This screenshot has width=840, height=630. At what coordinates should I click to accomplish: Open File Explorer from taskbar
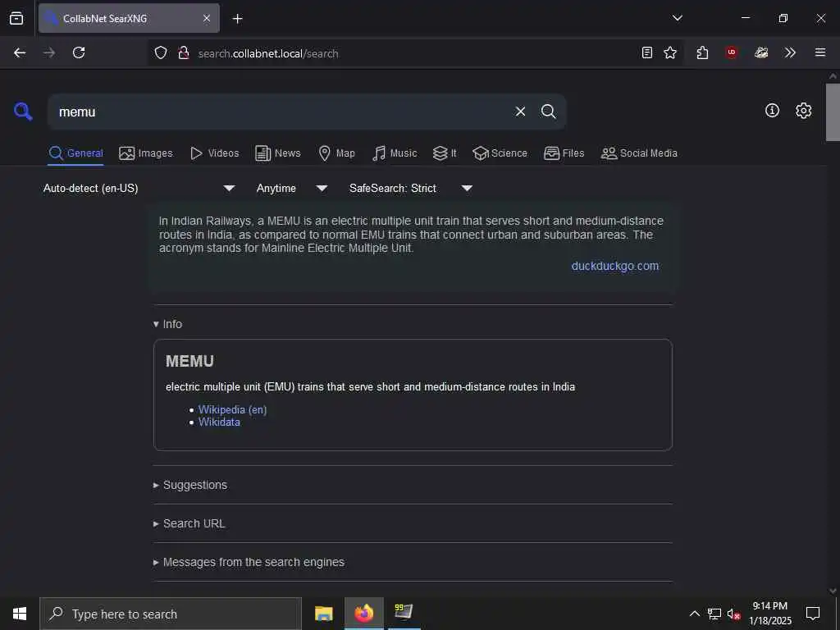click(x=323, y=614)
